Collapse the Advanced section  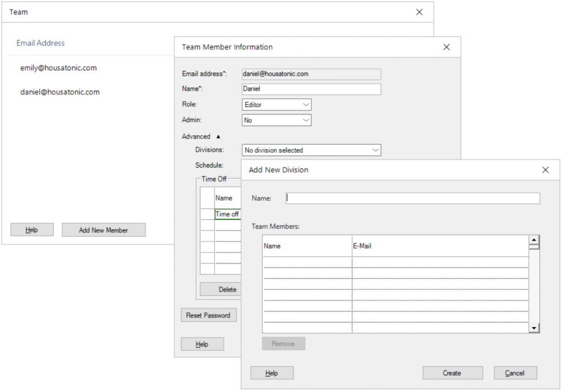pos(219,136)
